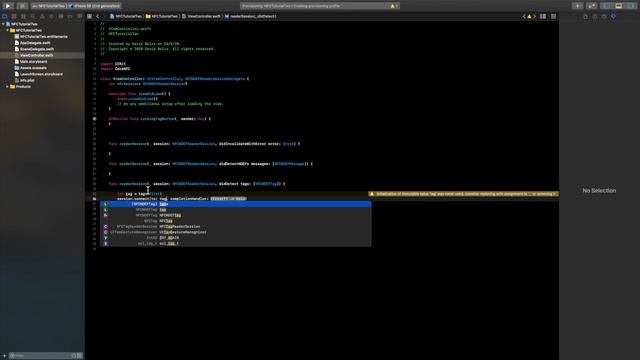Screen dimensions: 640x360
Task: Choose UITapGestureRecognizer completion suggestion
Action: point(236,232)
